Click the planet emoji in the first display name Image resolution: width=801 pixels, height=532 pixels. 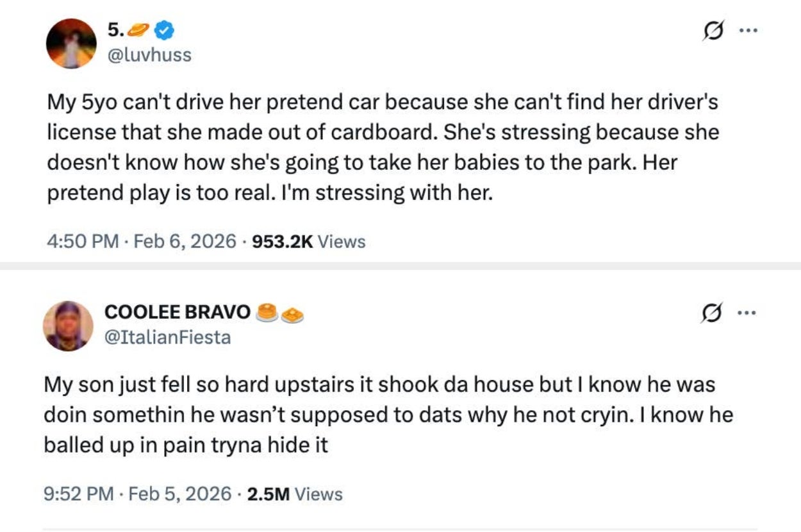point(140,29)
